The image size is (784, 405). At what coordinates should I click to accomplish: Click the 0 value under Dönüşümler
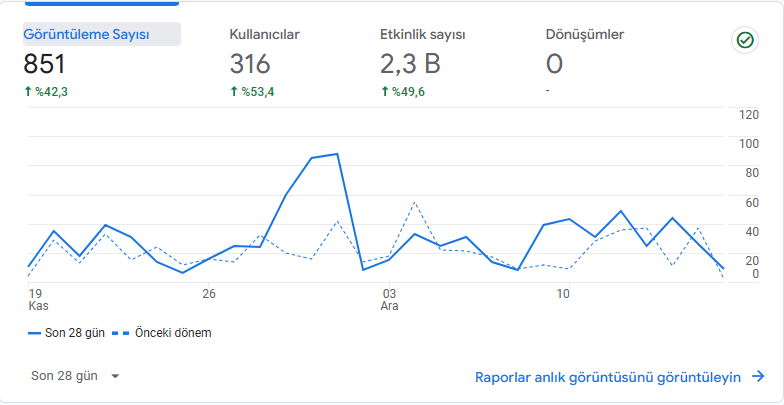[554, 64]
